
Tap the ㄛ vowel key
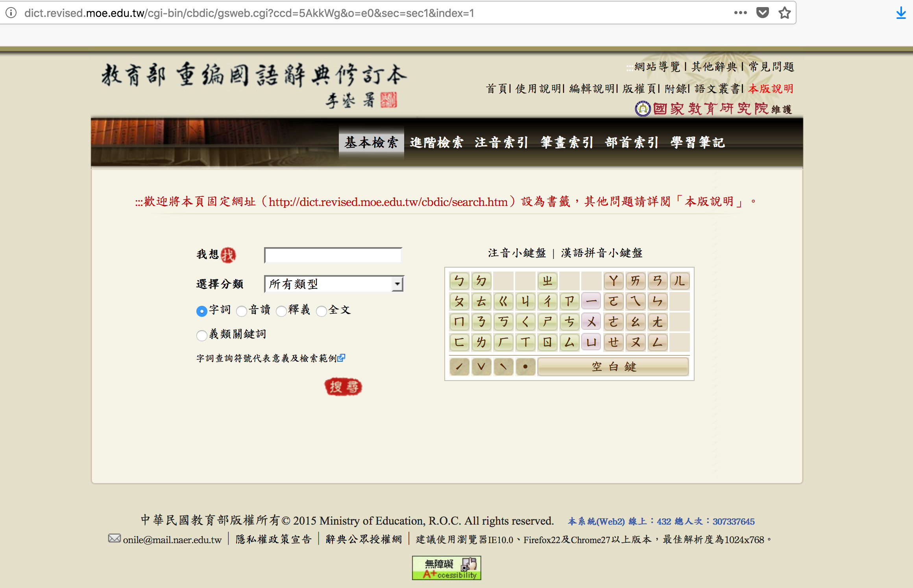pyautogui.click(x=614, y=301)
